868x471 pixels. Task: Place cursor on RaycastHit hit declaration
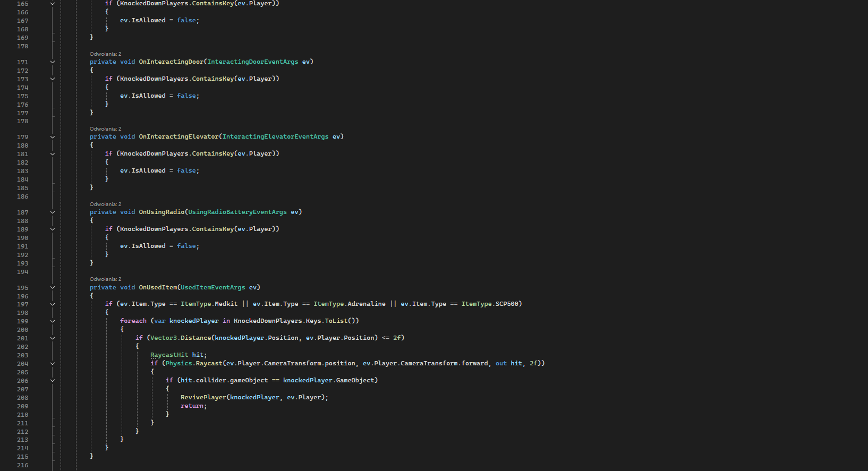click(x=178, y=355)
